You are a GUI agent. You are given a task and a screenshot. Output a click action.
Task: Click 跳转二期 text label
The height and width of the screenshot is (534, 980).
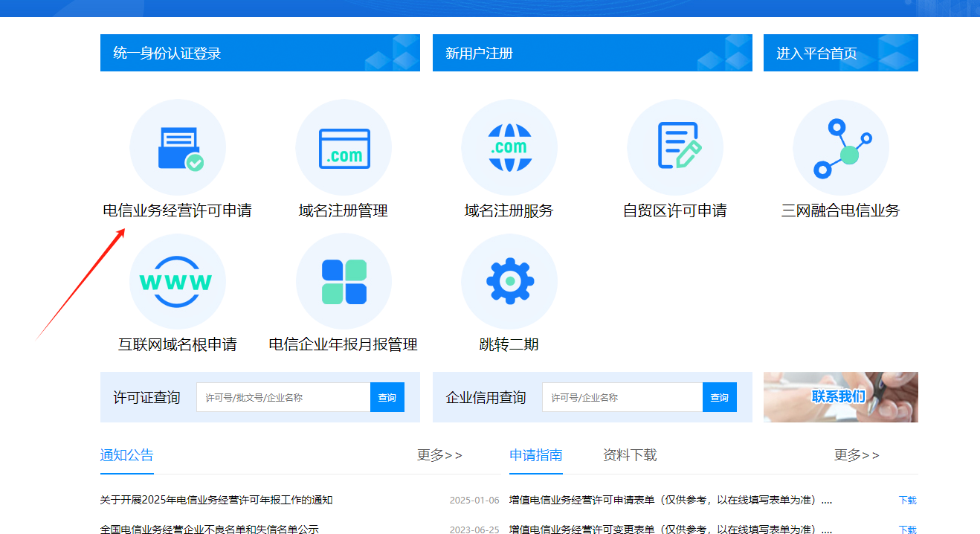click(509, 345)
